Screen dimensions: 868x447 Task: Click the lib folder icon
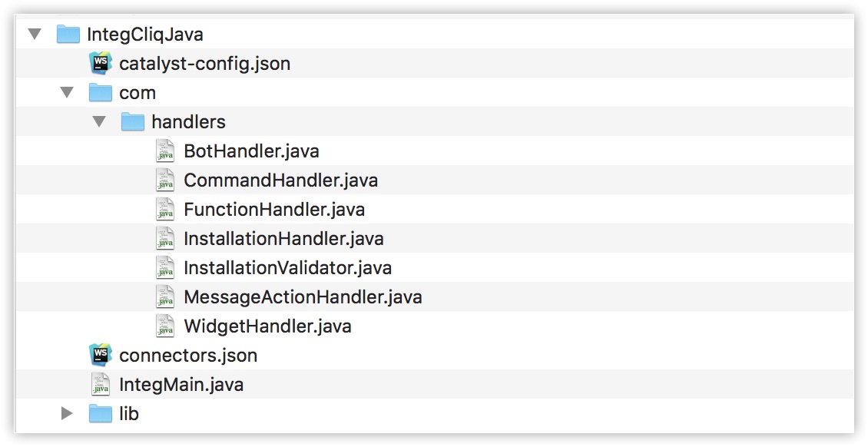[100, 413]
